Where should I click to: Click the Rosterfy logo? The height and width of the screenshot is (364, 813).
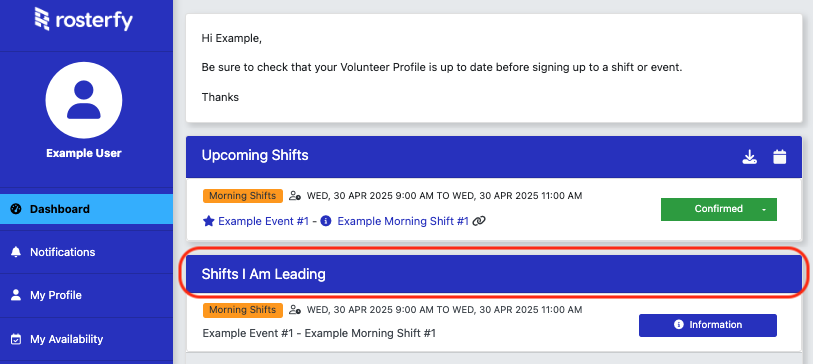tap(83, 19)
